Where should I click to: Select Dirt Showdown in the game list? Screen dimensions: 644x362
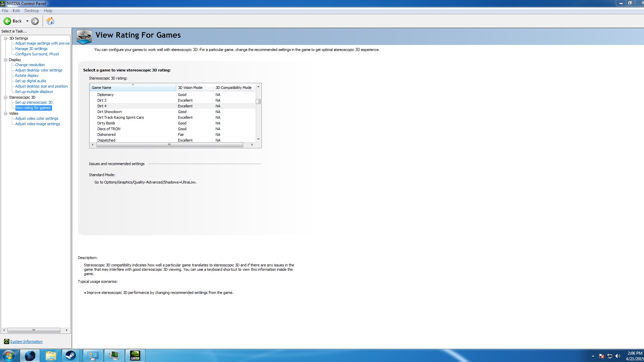[110, 112]
